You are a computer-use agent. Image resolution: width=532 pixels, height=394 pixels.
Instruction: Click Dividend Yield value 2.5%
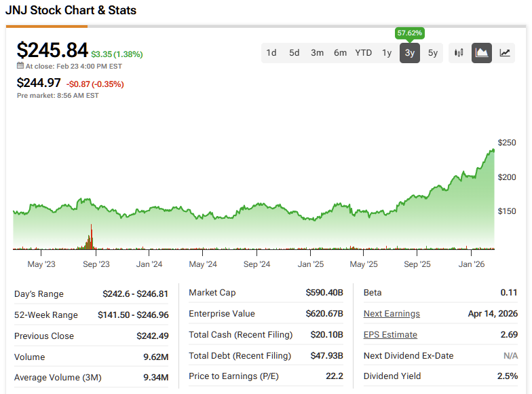(508, 376)
